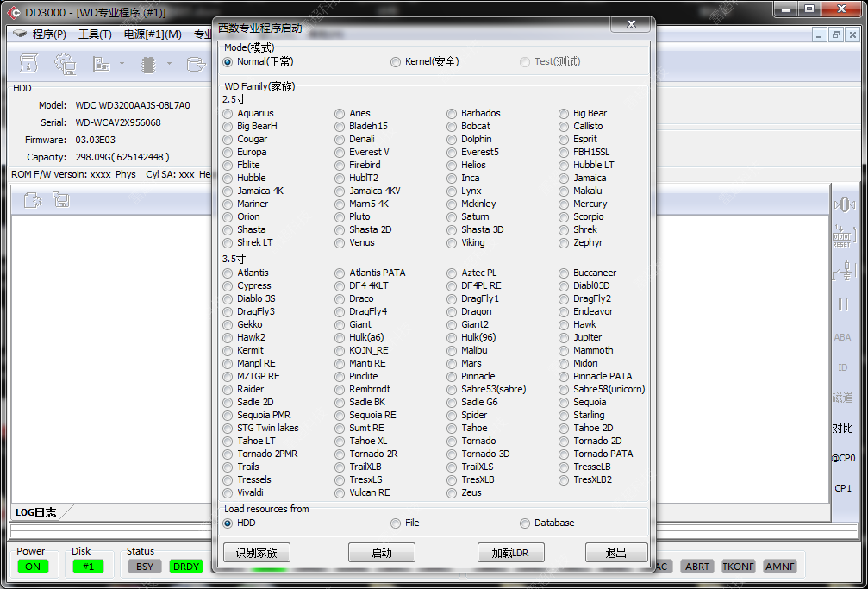Click the 磁道 sidebar button
This screenshot has width=868, height=589.
(842, 398)
